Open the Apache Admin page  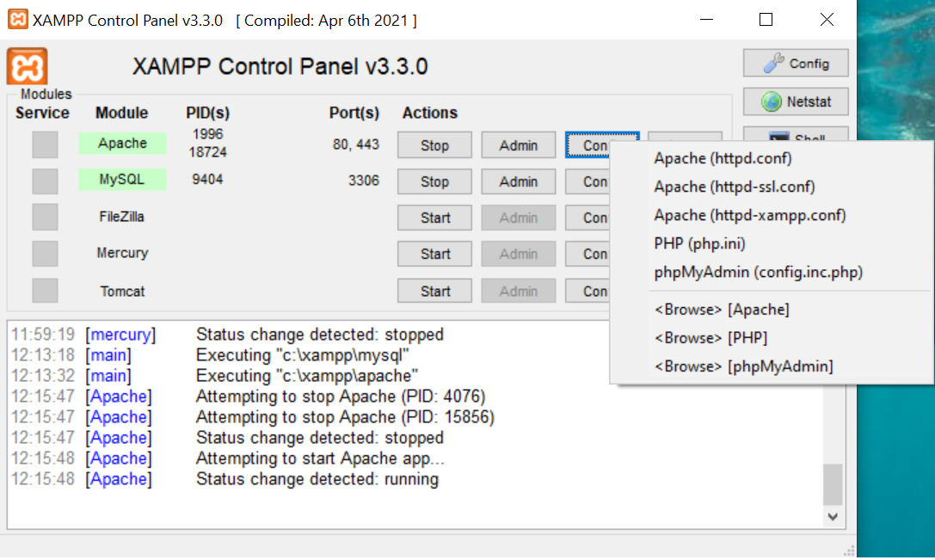point(518,145)
